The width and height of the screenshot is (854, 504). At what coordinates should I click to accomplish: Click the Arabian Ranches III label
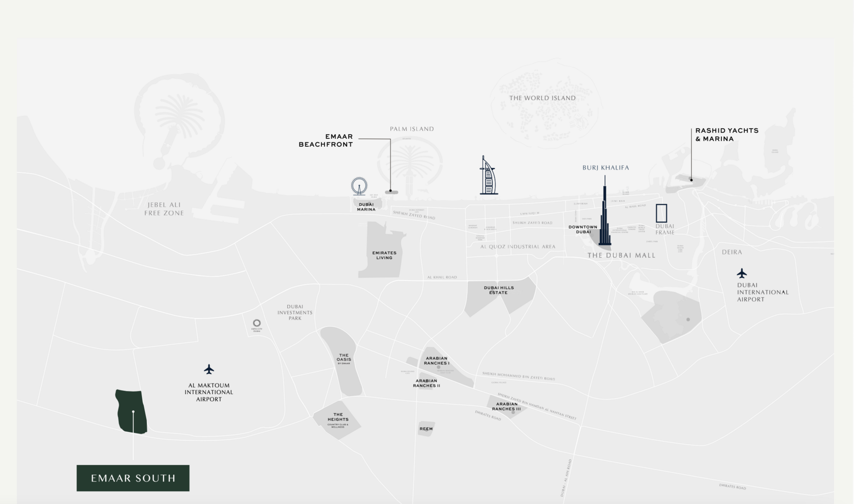[x=506, y=406]
